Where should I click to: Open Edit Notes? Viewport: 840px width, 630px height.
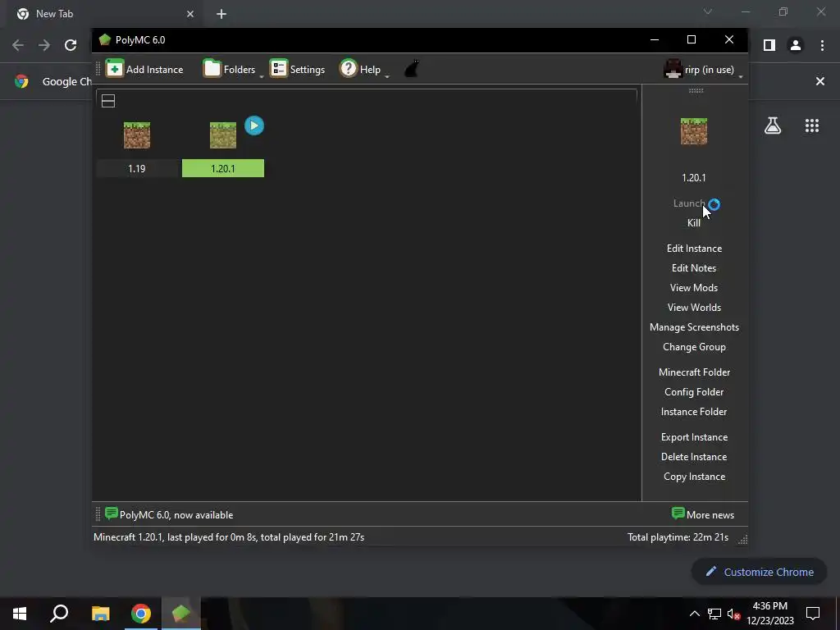[x=694, y=268]
